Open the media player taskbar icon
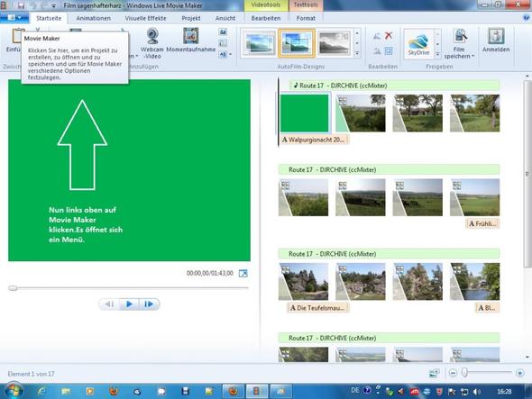Viewport: 532px width, 399px height. [x=90, y=392]
